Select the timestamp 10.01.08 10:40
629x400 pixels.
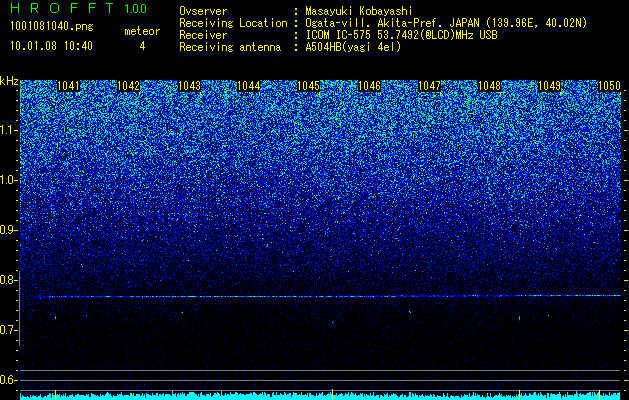(51, 46)
